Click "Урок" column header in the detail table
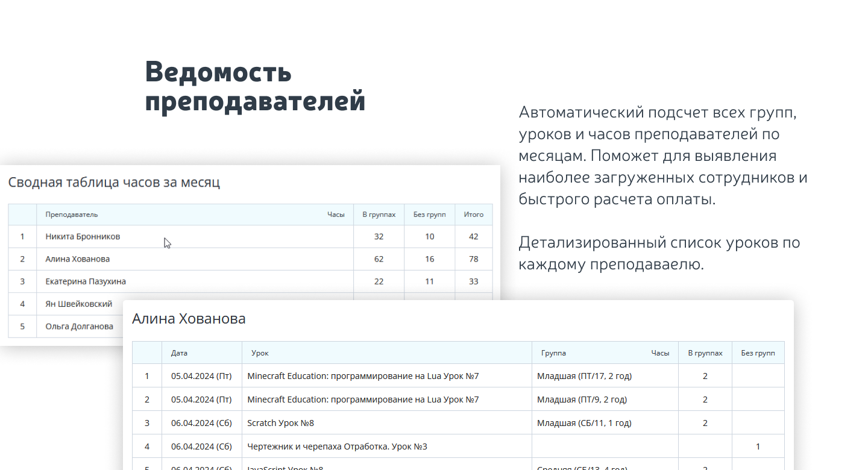This screenshot has width=868, height=470. pyautogui.click(x=260, y=353)
